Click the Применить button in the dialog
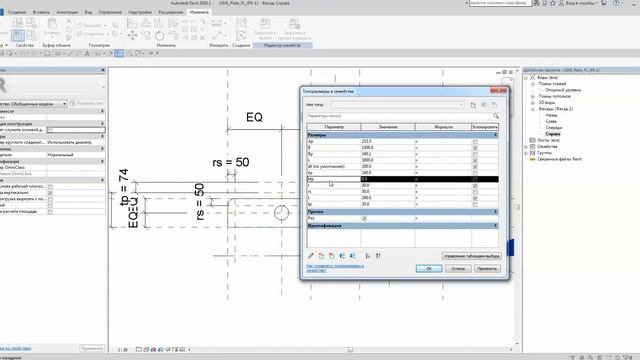Screen dimensions: 640x360 pyautogui.click(x=487, y=269)
